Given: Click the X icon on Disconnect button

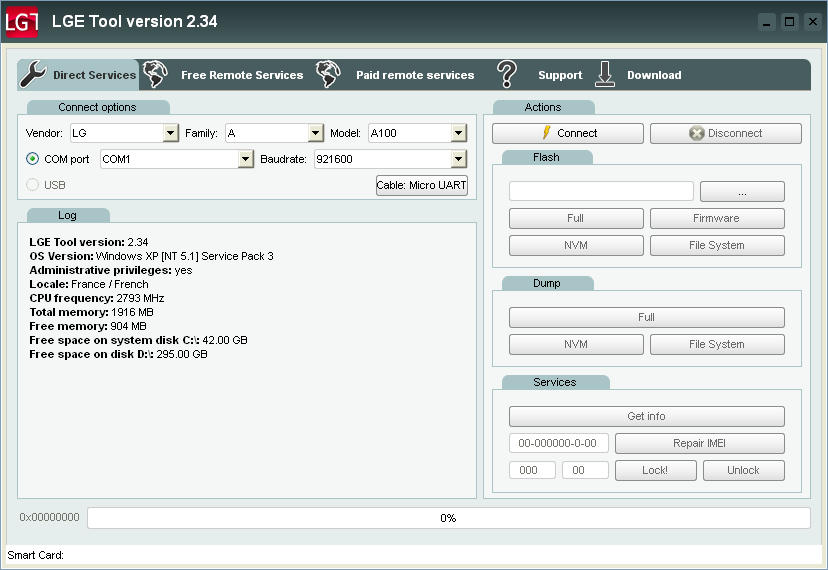Looking at the screenshot, I should click(x=697, y=133).
